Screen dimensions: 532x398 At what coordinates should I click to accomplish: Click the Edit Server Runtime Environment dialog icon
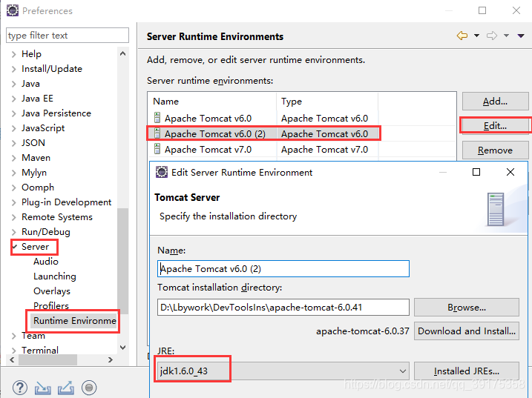pyautogui.click(x=162, y=172)
